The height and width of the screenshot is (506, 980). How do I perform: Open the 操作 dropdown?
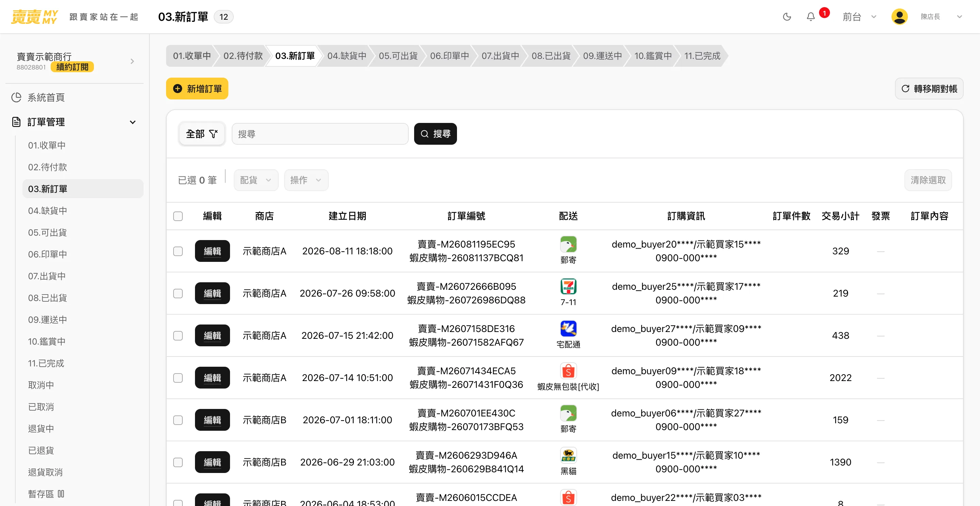click(306, 180)
